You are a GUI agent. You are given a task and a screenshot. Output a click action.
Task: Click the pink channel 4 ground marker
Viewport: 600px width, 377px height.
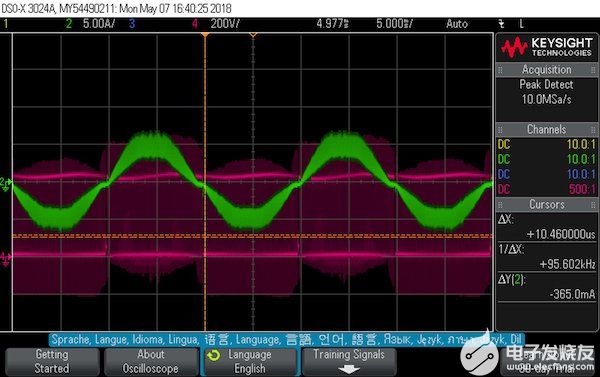coord(5,259)
